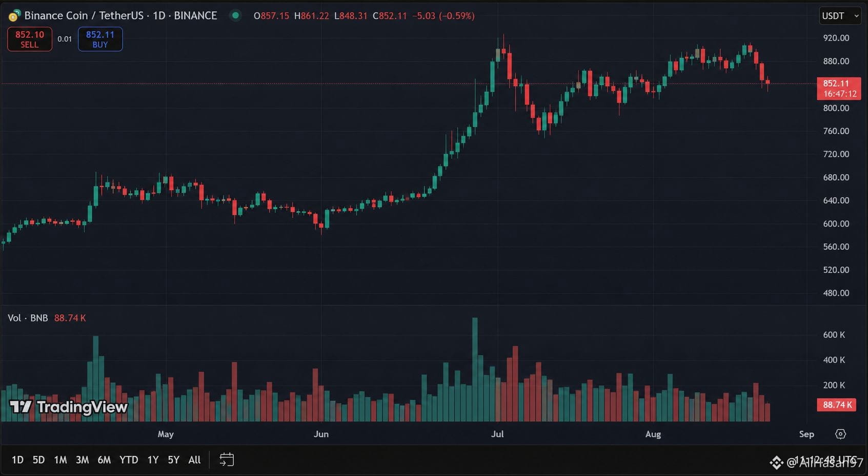Open chart settings gear icon
This screenshot has width=868, height=476.
click(840, 434)
